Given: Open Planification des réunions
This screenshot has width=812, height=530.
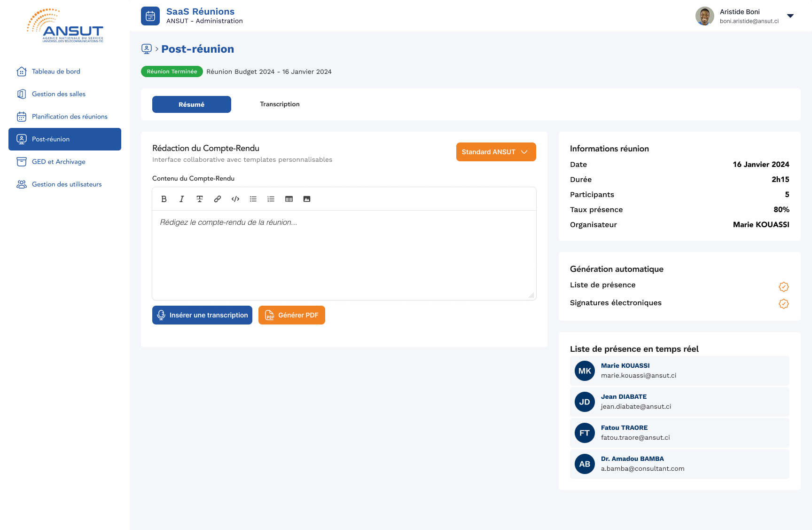Looking at the screenshot, I should coord(65,117).
